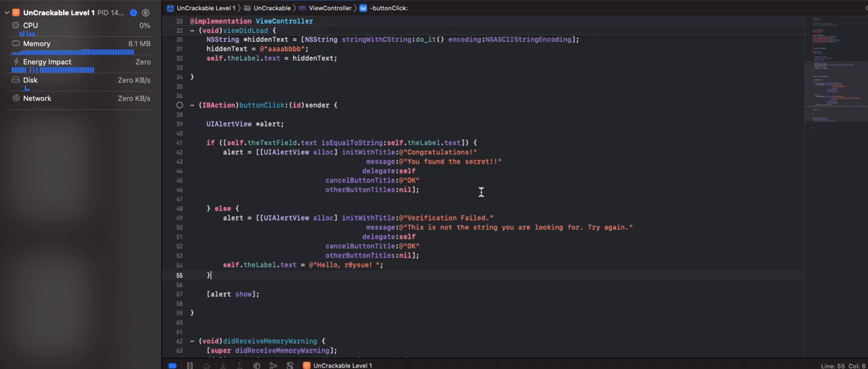Open -buttonClick: method in jump bar
The width and height of the screenshot is (868, 369).
point(388,8)
